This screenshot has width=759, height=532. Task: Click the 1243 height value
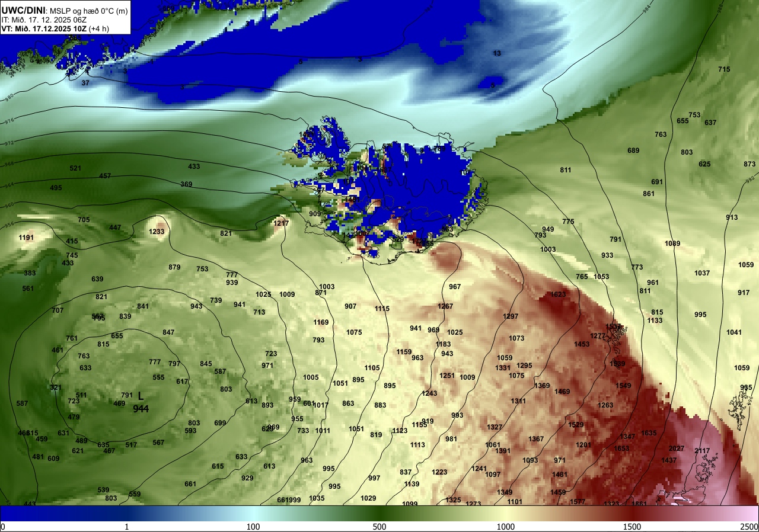click(429, 393)
